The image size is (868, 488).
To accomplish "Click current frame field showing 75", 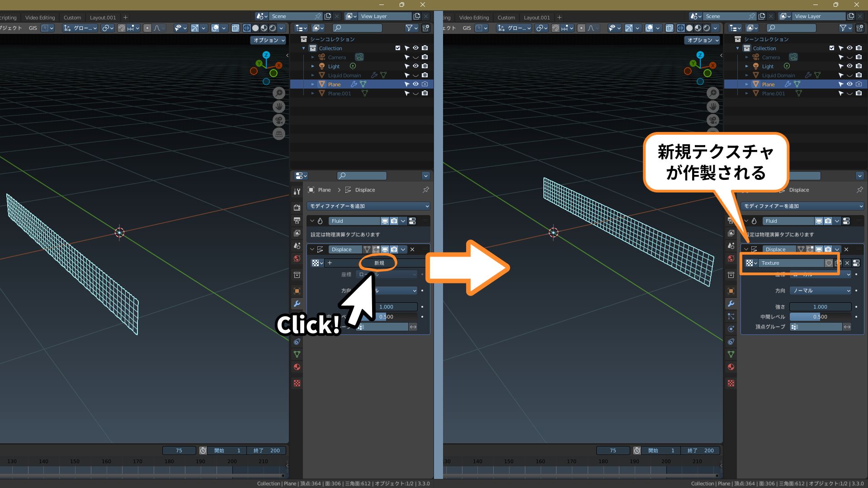I will click(x=179, y=450).
